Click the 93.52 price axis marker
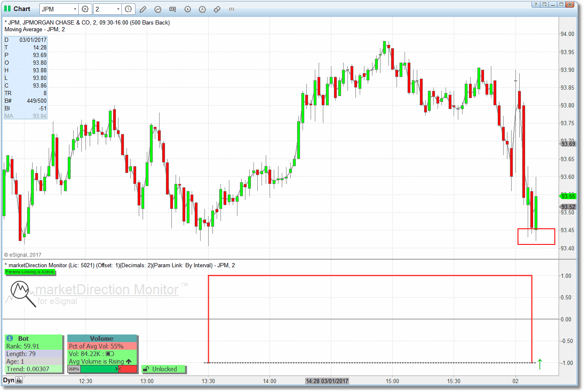 [x=568, y=207]
